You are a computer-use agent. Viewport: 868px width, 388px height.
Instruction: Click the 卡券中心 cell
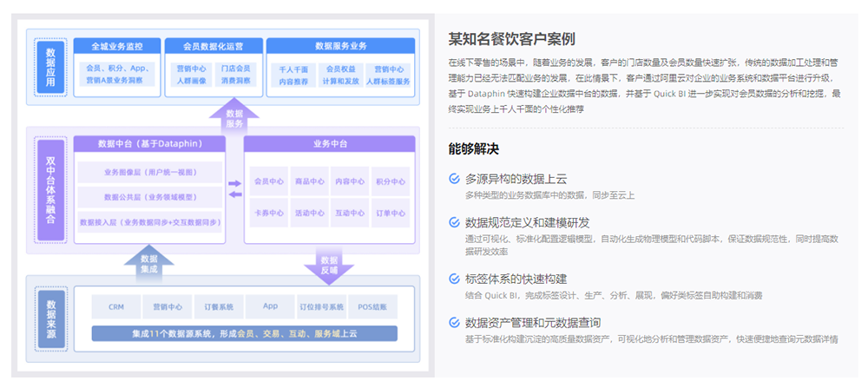(268, 213)
